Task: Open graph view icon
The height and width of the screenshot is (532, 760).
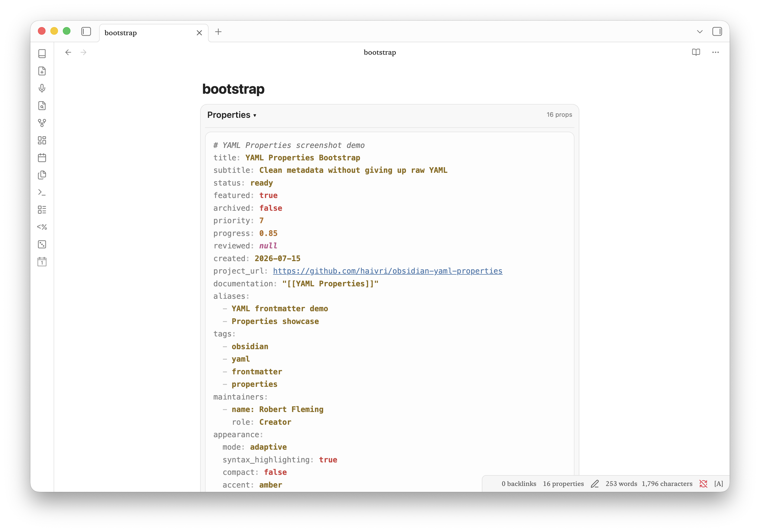Action: tap(42, 123)
